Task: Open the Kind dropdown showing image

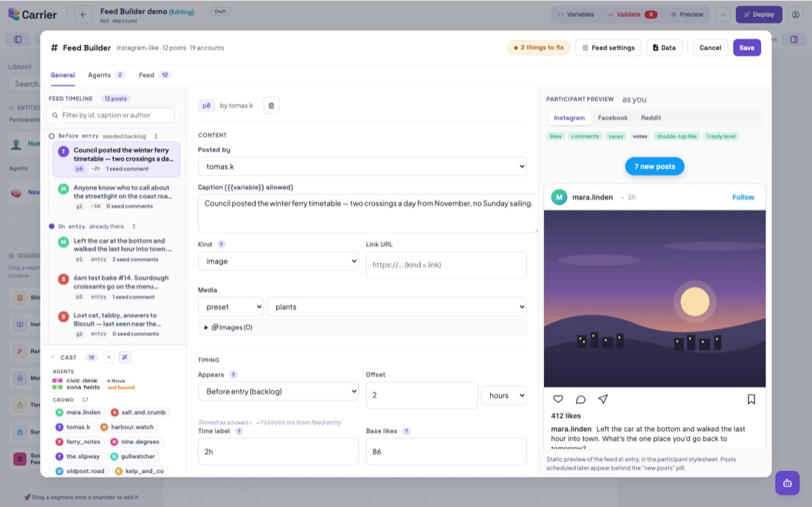Action: (278, 261)
